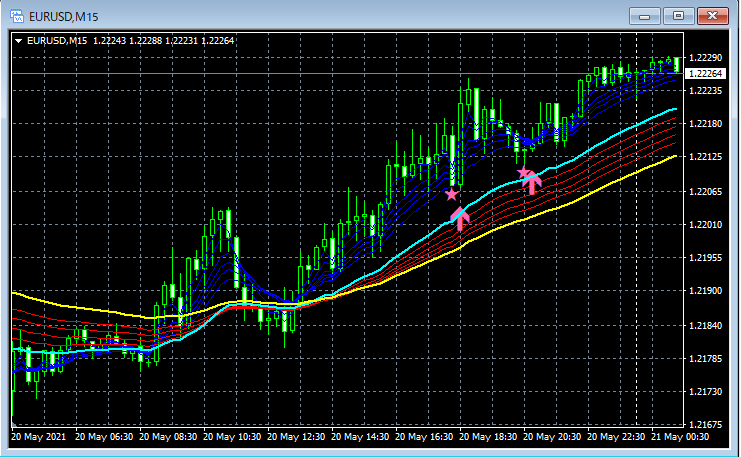Screen dimensions: 741x457
Task: Click the price scale label 1.22180
Action: [x=706, y=124]
